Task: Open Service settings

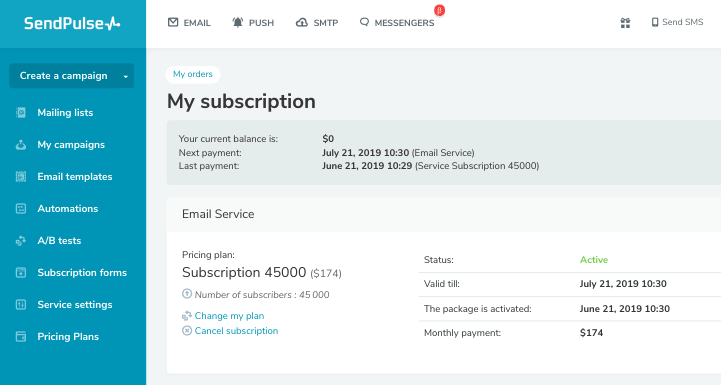Action: [x=75, y=305]
